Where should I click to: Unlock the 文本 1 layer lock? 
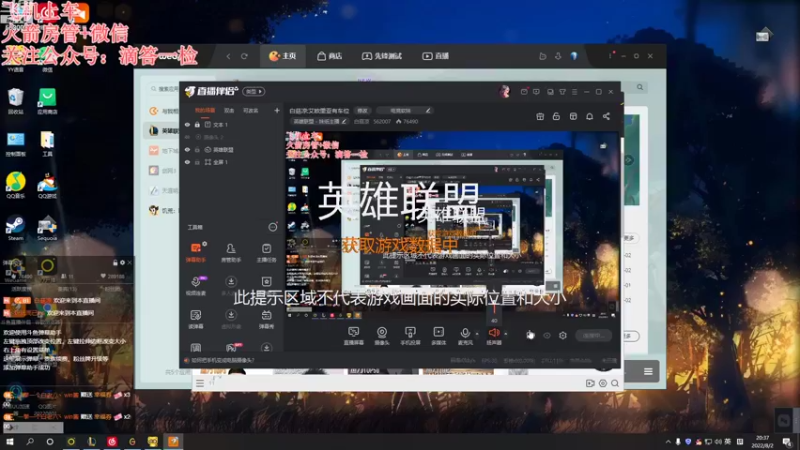coord(197,124)
